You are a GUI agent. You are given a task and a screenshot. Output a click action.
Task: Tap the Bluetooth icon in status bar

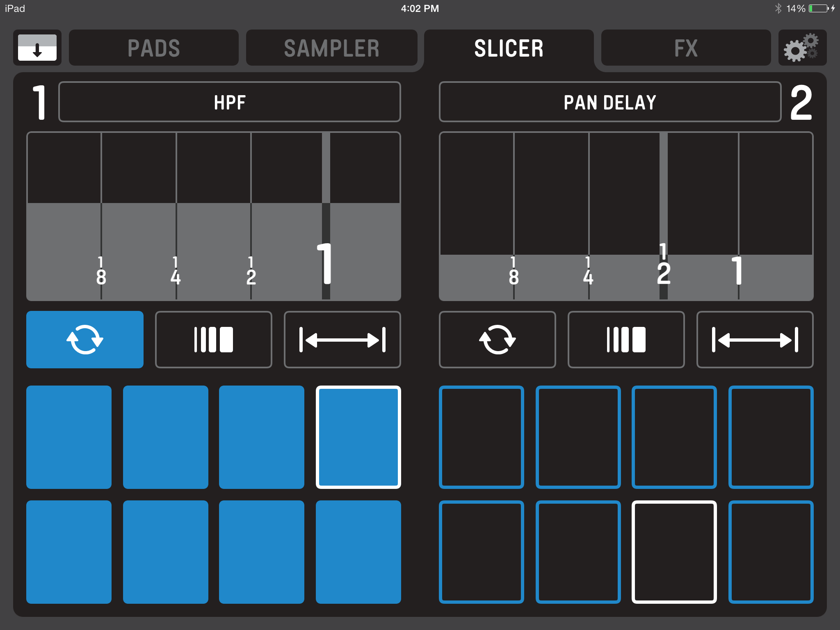[778, 8]
